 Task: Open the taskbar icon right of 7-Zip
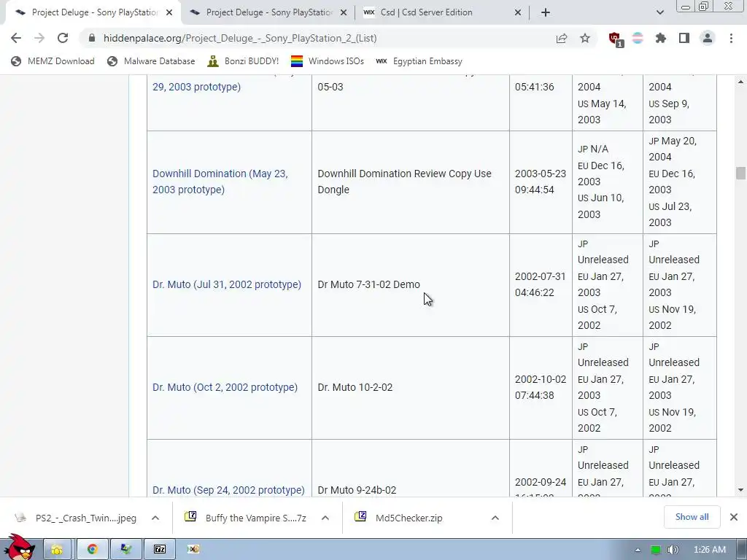(x=193, y=550)
